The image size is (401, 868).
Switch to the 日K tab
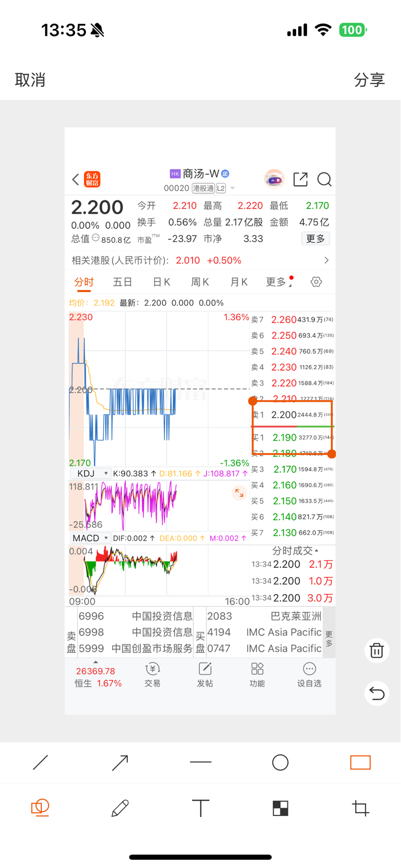tap(162, 282)
